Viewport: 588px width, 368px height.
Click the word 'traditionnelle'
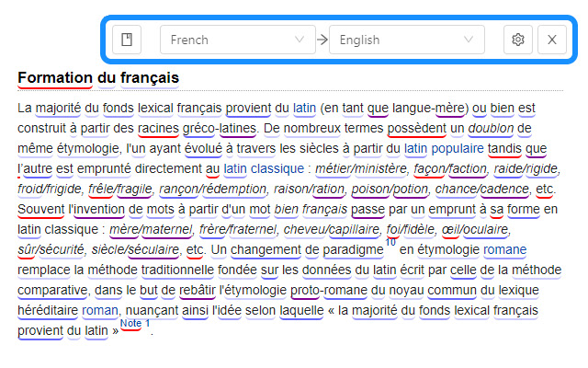tap(177, 270)
